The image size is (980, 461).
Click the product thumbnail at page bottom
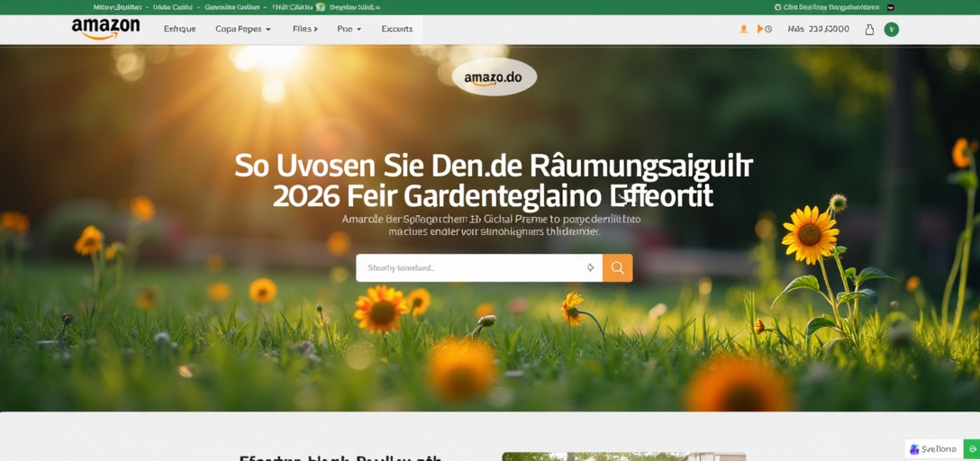(x=623, y=456)
